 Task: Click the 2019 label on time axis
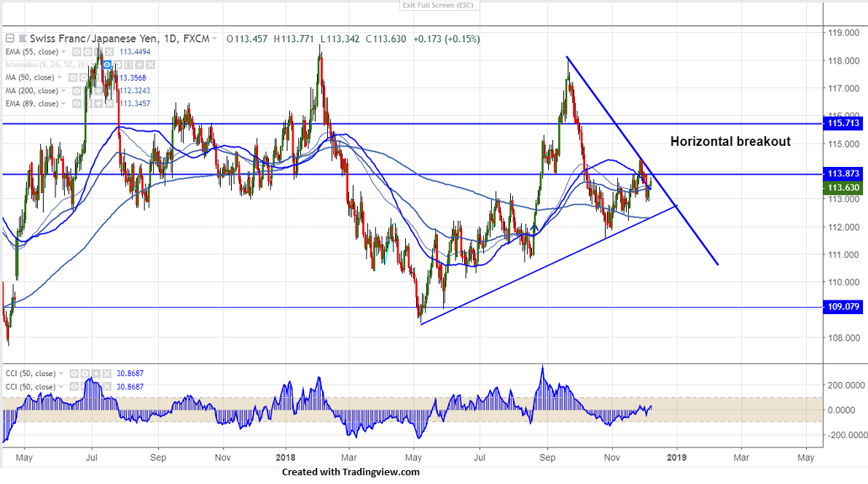click(676, 458)
